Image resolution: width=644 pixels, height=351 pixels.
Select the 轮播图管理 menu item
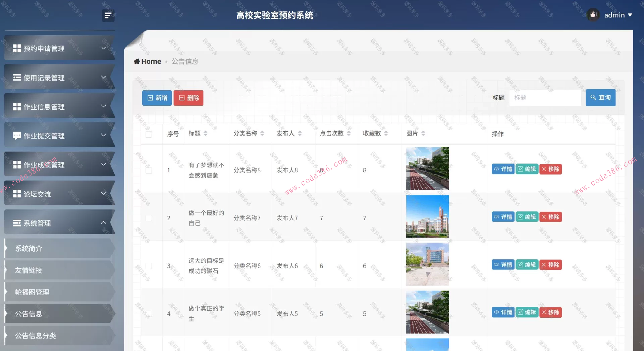click(32, 292)
